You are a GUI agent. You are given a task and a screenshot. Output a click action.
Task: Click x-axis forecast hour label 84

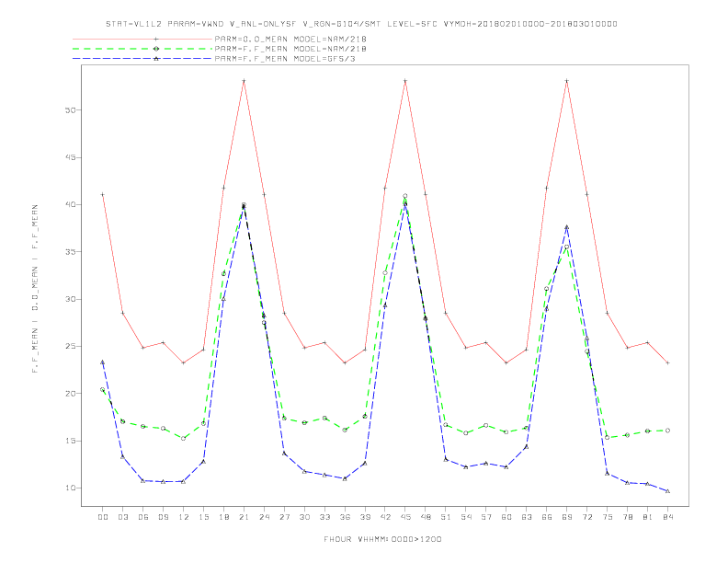[668, 517]
